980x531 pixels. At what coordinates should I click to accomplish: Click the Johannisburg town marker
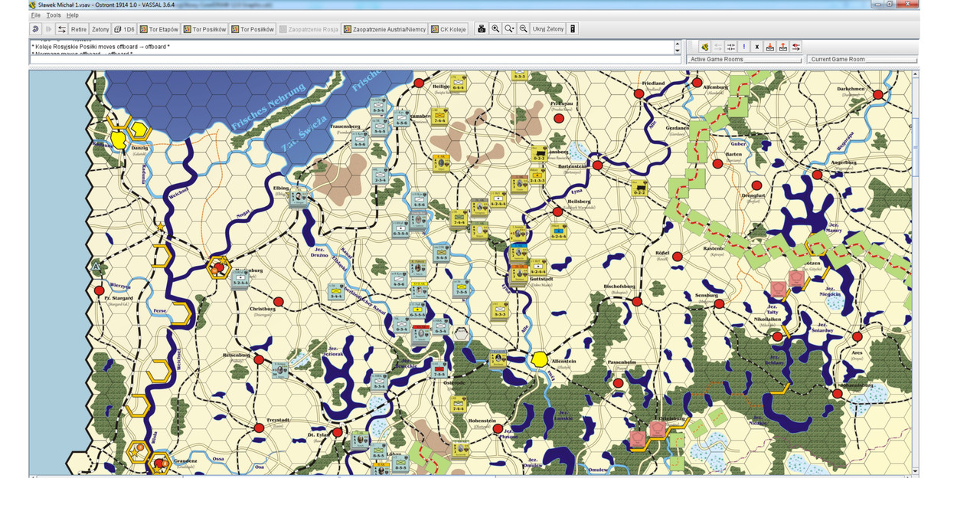[x=837, y=393]
